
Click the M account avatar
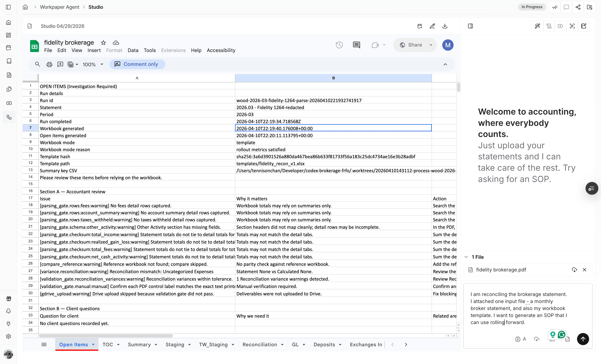coord(448,45)
